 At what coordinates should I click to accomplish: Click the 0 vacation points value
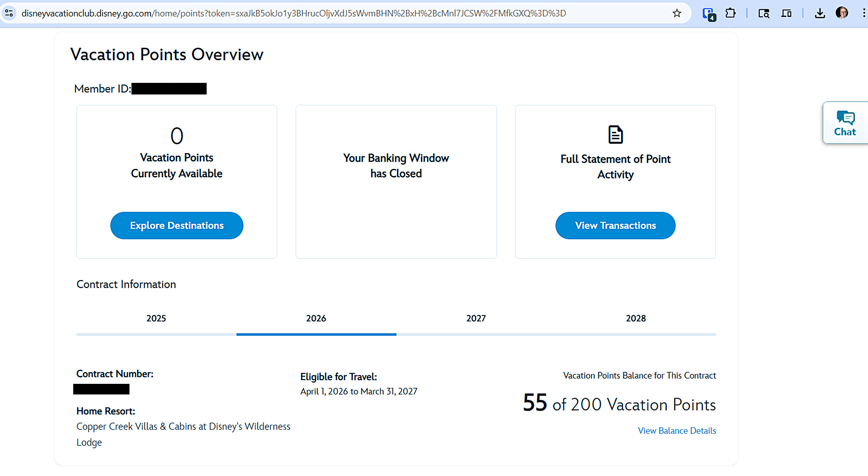tap(177, 136)
